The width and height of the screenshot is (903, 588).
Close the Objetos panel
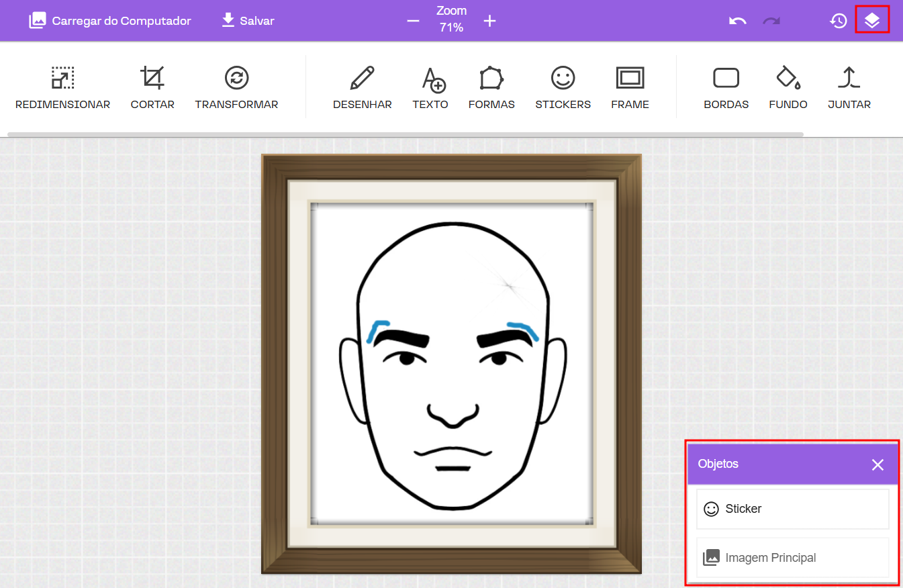[x=877, y=464]
